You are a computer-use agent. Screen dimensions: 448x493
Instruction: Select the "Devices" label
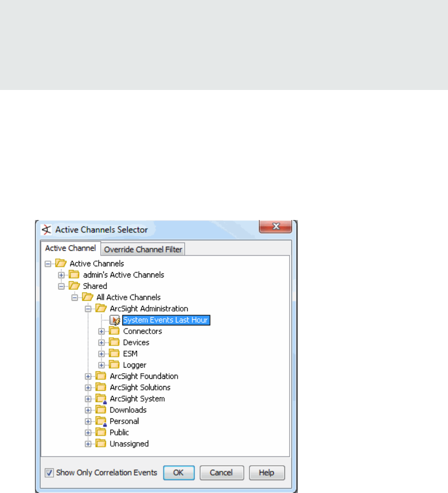(136, 342)
